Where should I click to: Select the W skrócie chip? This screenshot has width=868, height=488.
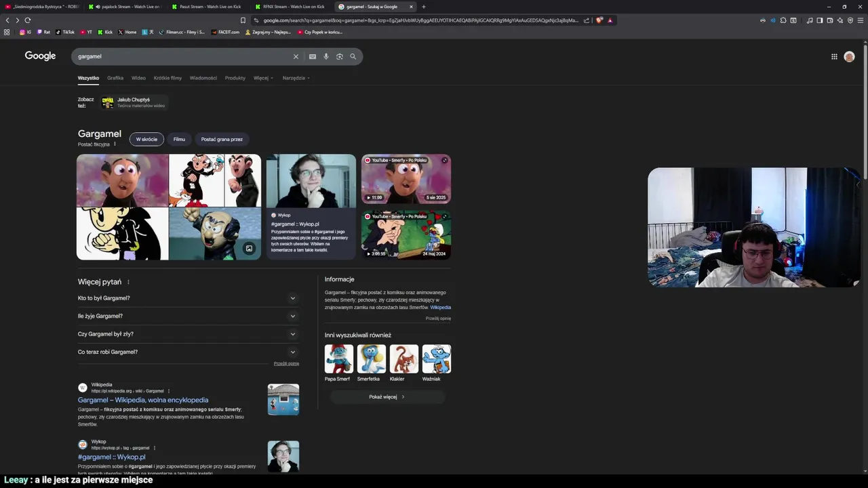click(146, 139)
